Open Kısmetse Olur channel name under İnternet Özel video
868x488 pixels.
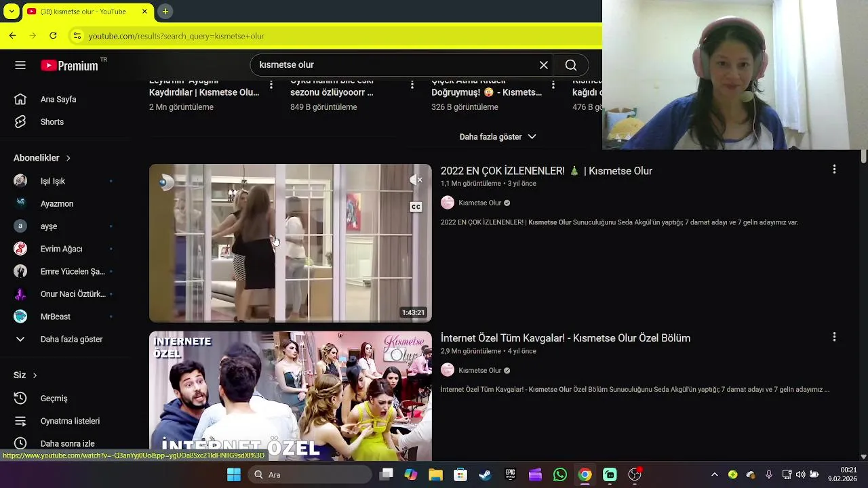coord(479,370)
